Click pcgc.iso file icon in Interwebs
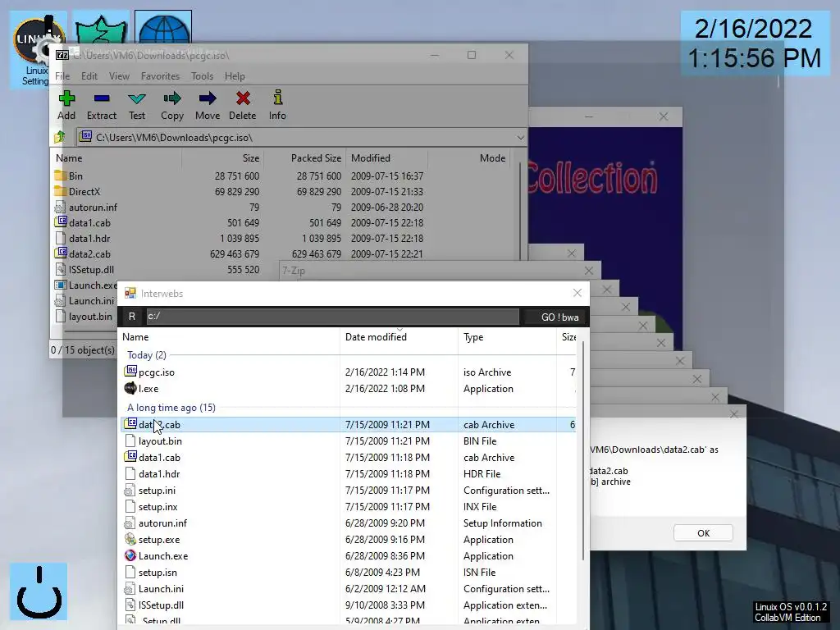This screenshot has height=630, width=840. [130, 371]
